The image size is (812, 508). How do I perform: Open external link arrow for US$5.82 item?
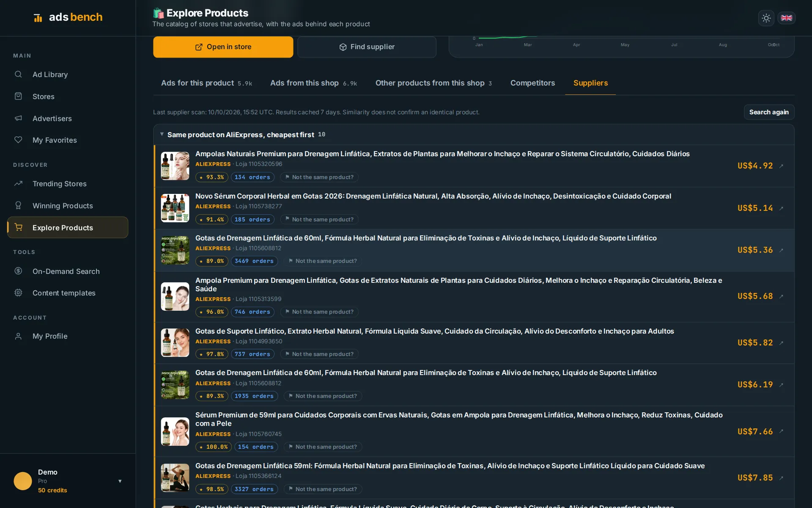pos(781,343)
